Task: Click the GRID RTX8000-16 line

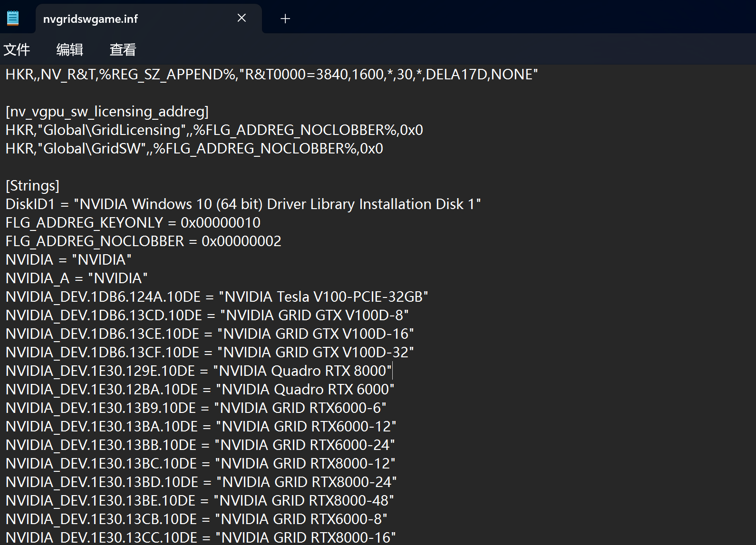Action: click(x=201, y=537)
